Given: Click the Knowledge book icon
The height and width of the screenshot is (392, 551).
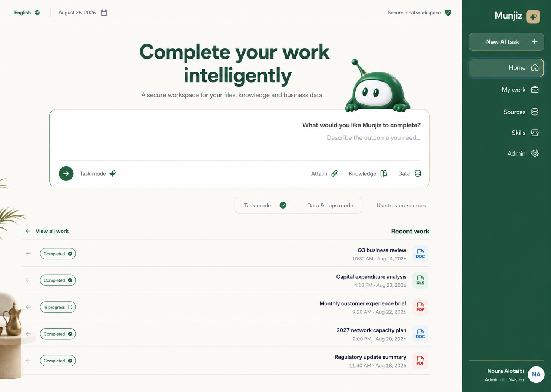Looking at the screenshot, I should tap(384, 173).
